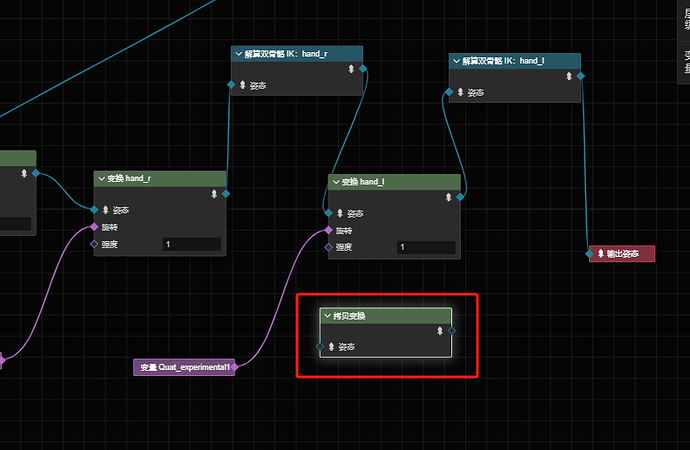Select the 变换 hand_r node title

tap(129, 179)
